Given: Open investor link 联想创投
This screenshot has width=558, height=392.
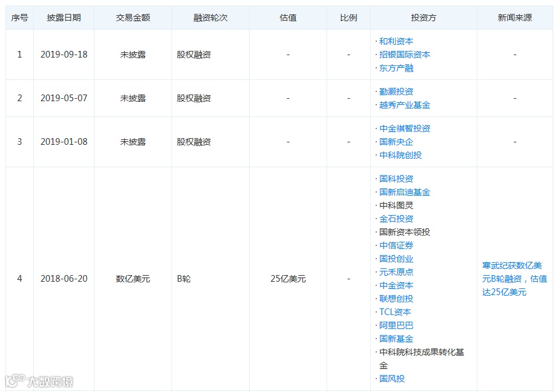Looking at the screenshot, I should (x=396, y=299).
